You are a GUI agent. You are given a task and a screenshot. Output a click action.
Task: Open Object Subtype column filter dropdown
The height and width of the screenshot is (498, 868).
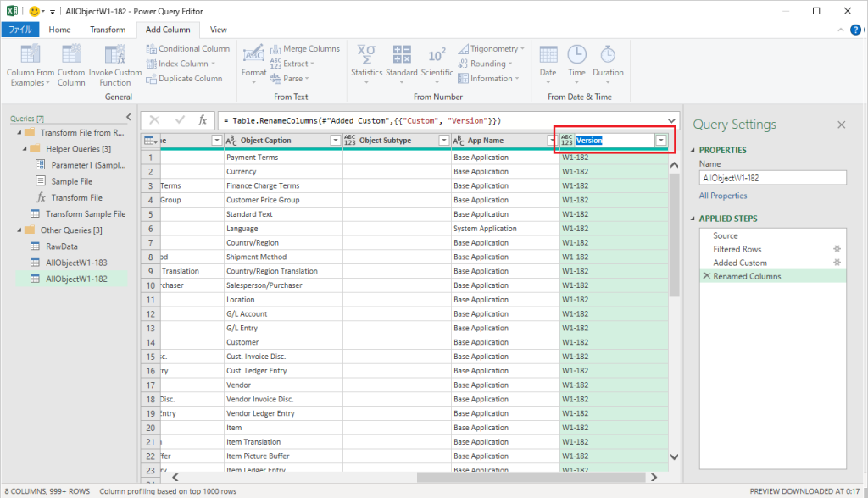coord(443,141)
